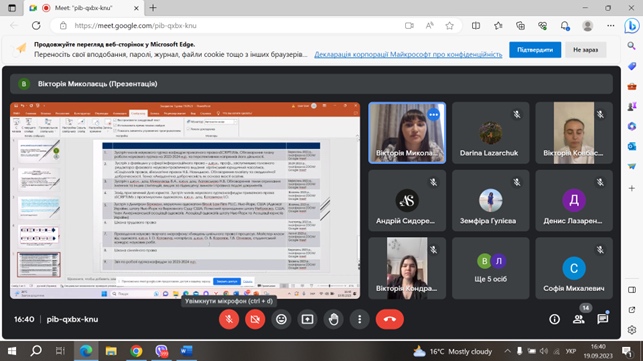
Task: Toggle favorite star in address bar
Action: pyautogui.click(x=449, y=25)
